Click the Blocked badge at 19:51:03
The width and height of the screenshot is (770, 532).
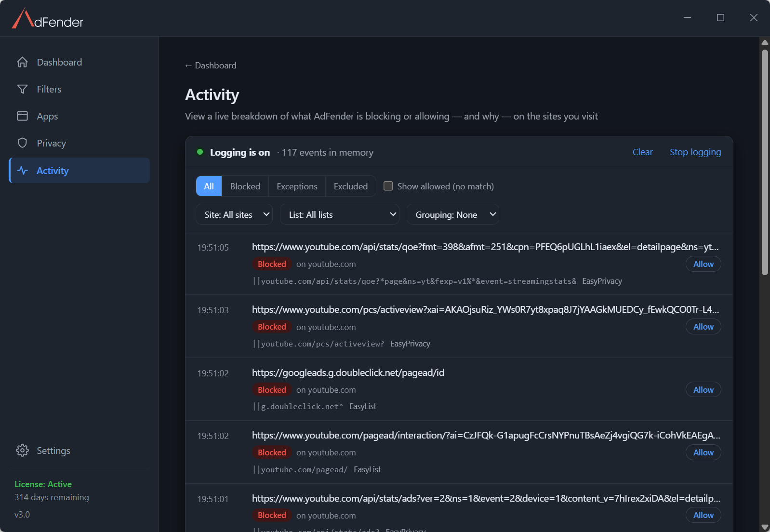272,327
